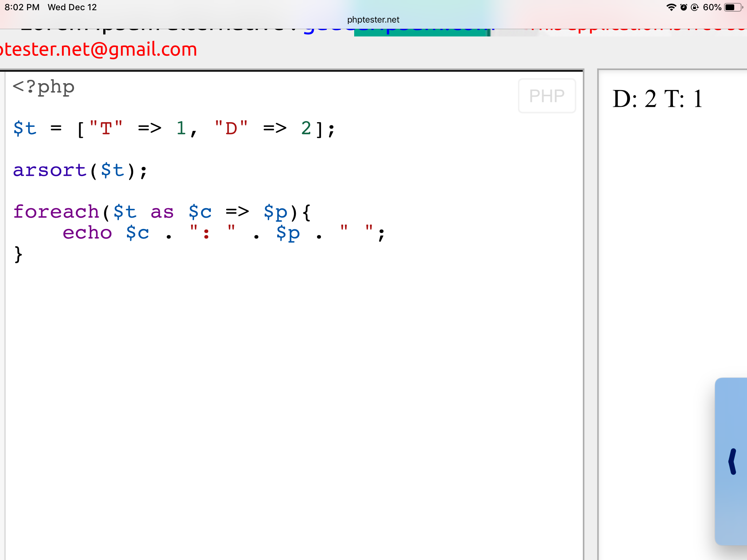Click the $c variable in foreach header

click(x=200, y=212)
